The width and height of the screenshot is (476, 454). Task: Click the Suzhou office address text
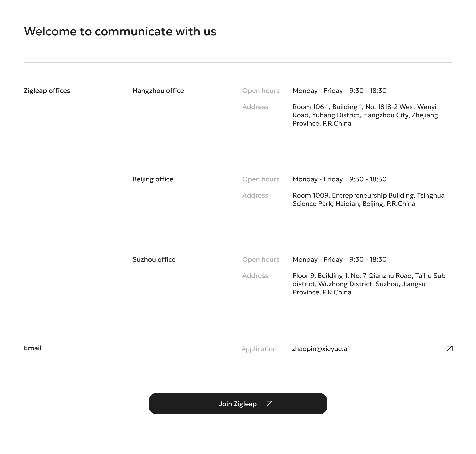[370, 284]
